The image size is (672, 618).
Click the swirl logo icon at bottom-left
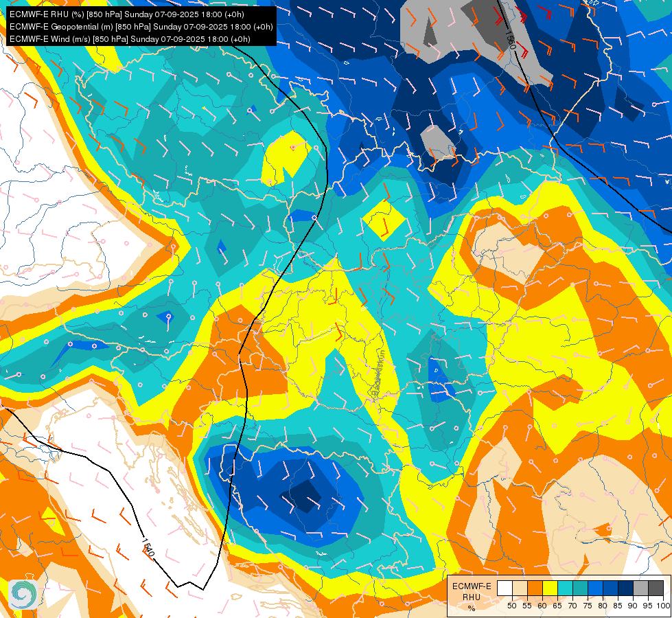tap(23, 595)
